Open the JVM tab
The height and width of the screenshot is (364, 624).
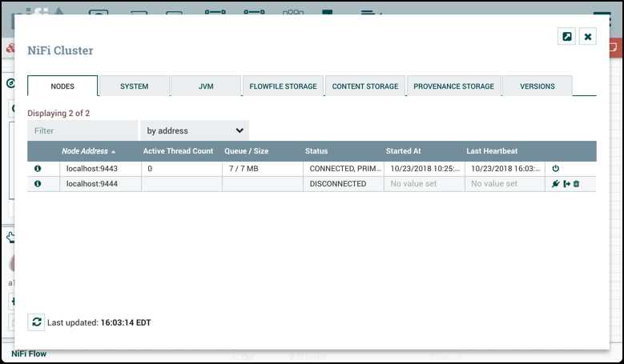206,86
